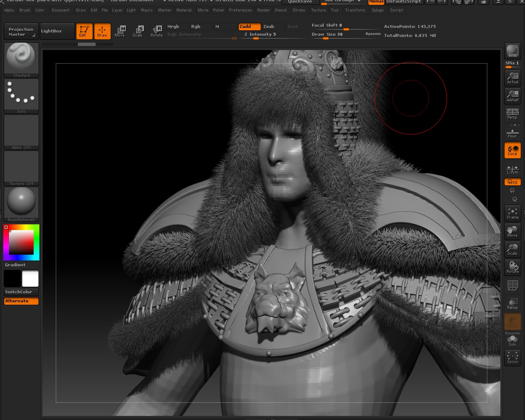This screenshot has height=420, width=525.
Task: Click the Draw mode button
Action: coord(102,31)
